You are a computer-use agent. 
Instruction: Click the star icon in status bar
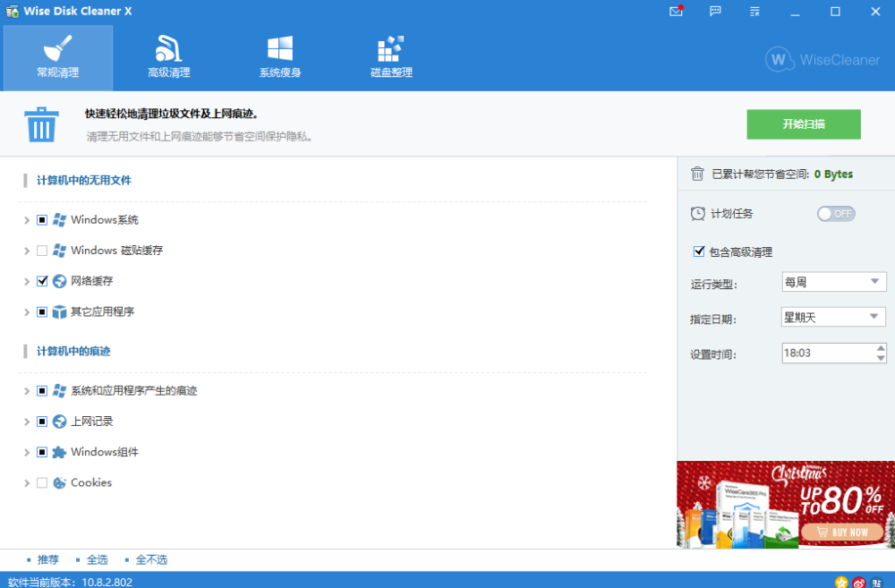pyautogui.click(x=841, y=582)
